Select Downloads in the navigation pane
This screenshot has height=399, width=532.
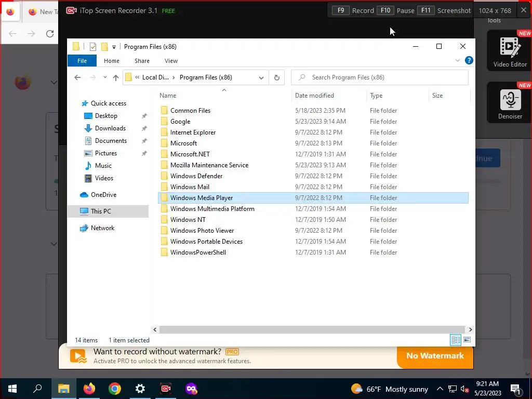(110, 128)
